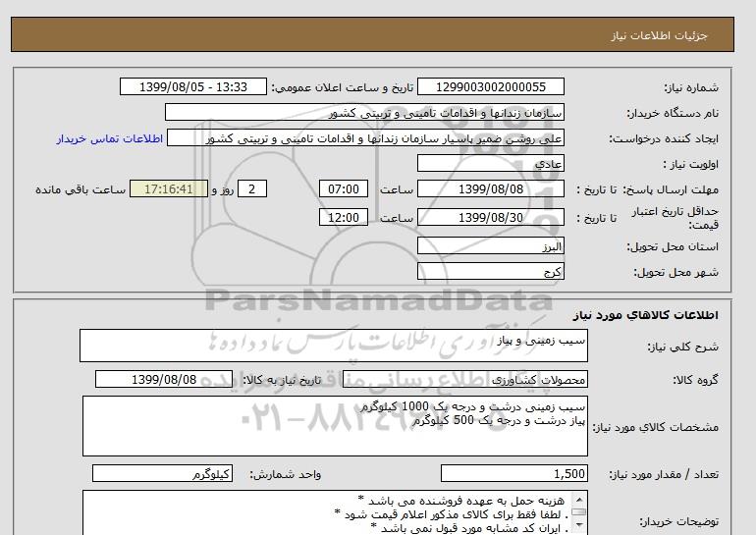Click goods group field محصولات کشاورزی

tap(464, 379)
